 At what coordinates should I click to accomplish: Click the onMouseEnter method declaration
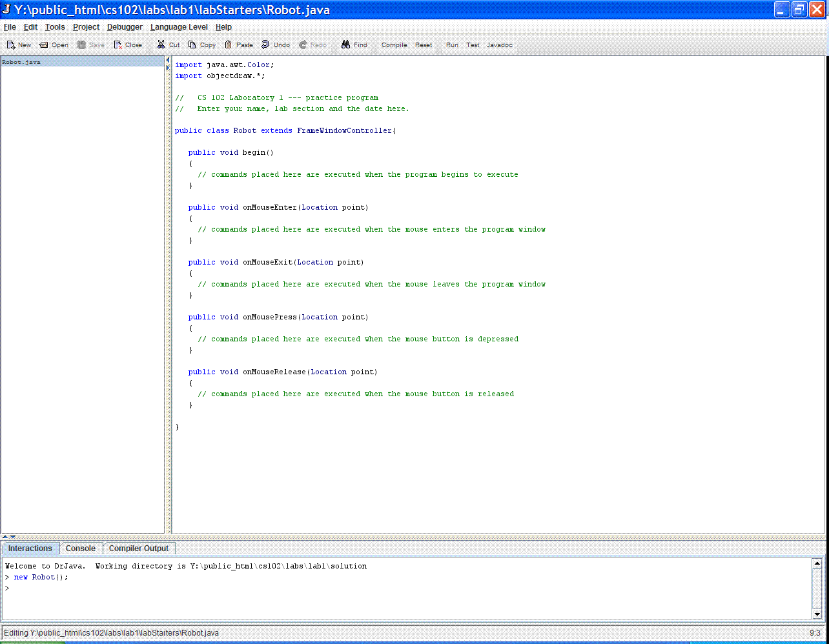pyautogui.click(x=278, y=207)
